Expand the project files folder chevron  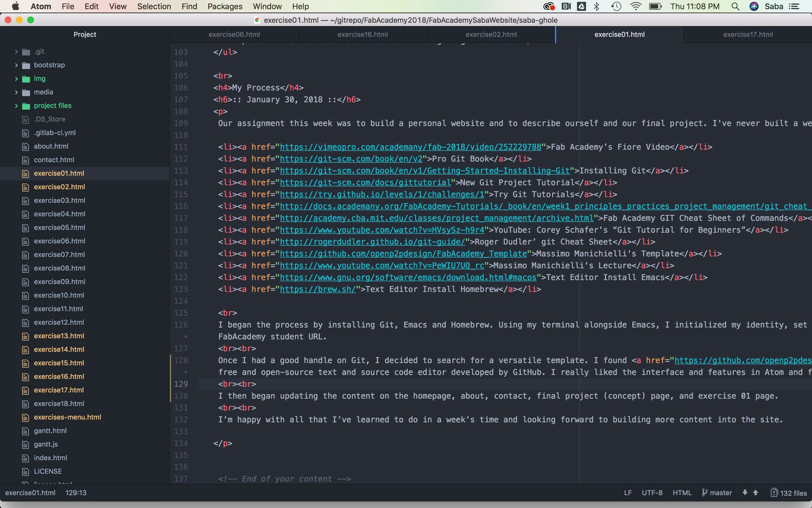(16, 106)
